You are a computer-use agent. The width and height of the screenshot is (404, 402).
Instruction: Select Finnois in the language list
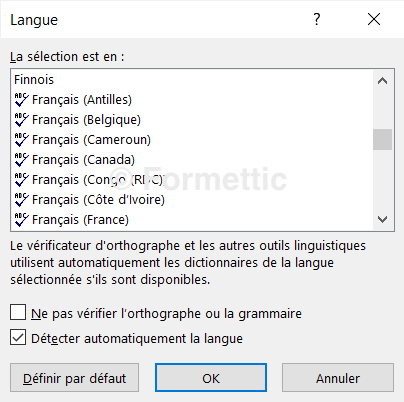pos(192,80)
